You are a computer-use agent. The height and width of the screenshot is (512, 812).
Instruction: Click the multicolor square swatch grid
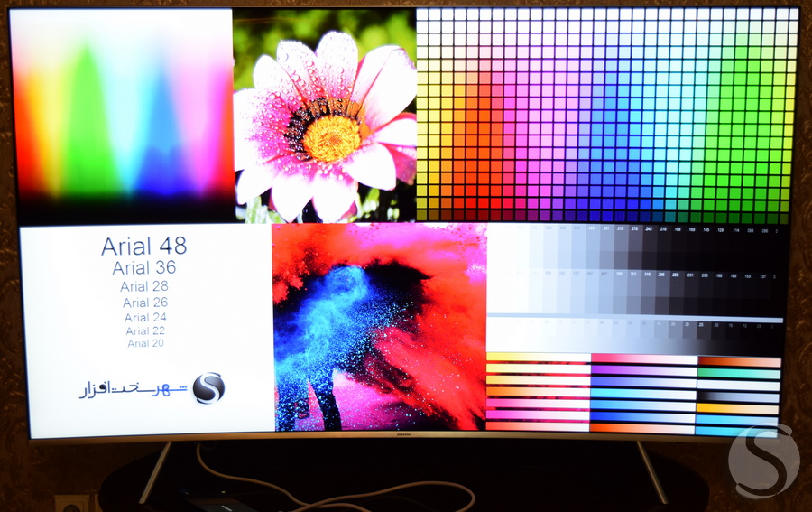point(606,115)
